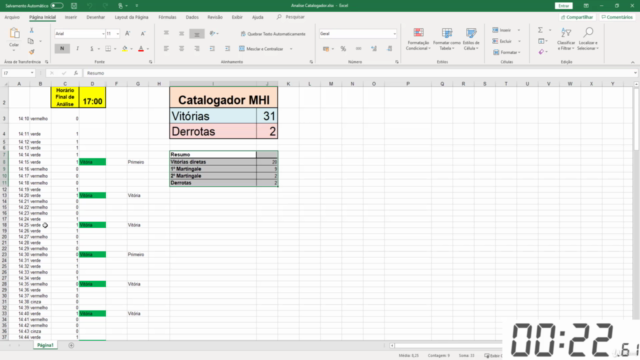Open the Arquivo menu

pyautogui.click(x=12, y=17)
